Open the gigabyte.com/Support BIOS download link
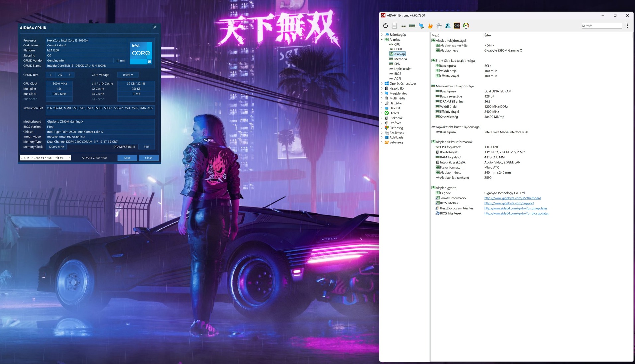 click(509, 203)
